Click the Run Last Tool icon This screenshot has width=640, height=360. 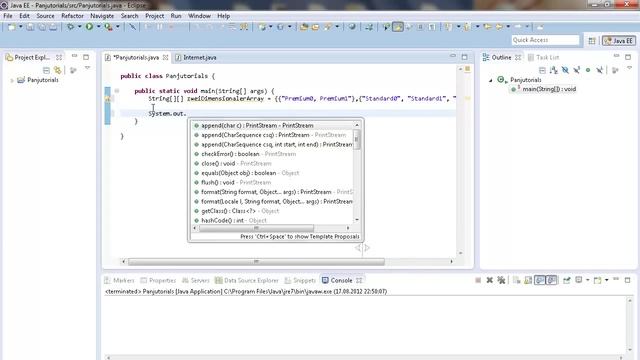point(108,27)
